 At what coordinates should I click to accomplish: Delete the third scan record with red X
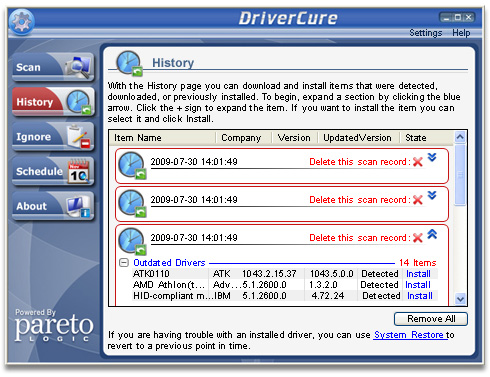coord(417,238)
